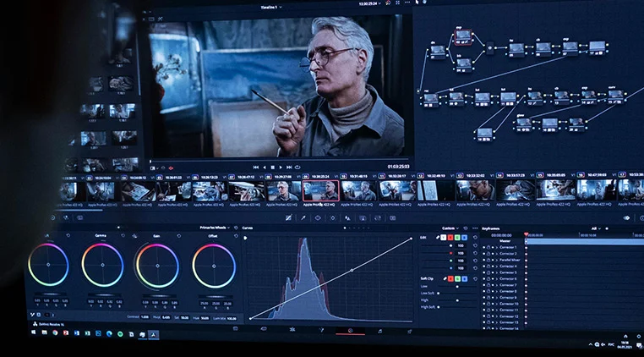Screen dimensions: 644x357
Task: Switch to the Deliver page
Action: pos(409,331)
